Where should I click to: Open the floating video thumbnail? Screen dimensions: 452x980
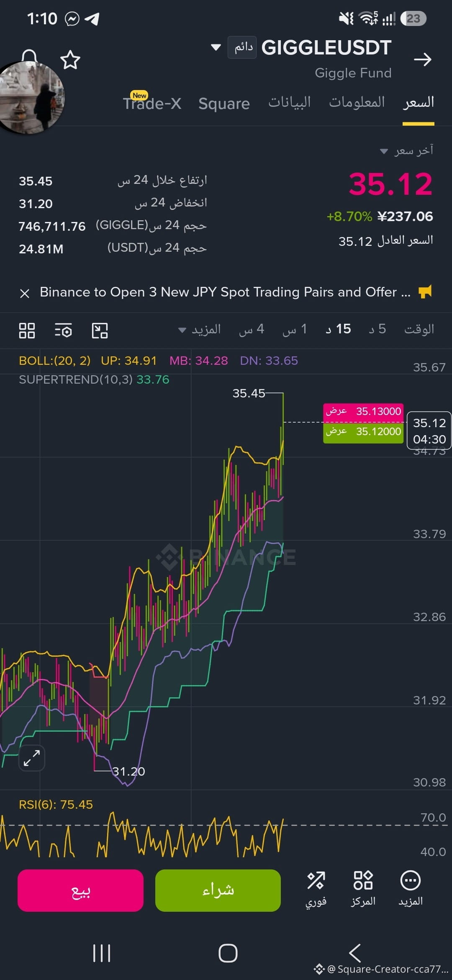click(31, 98)
